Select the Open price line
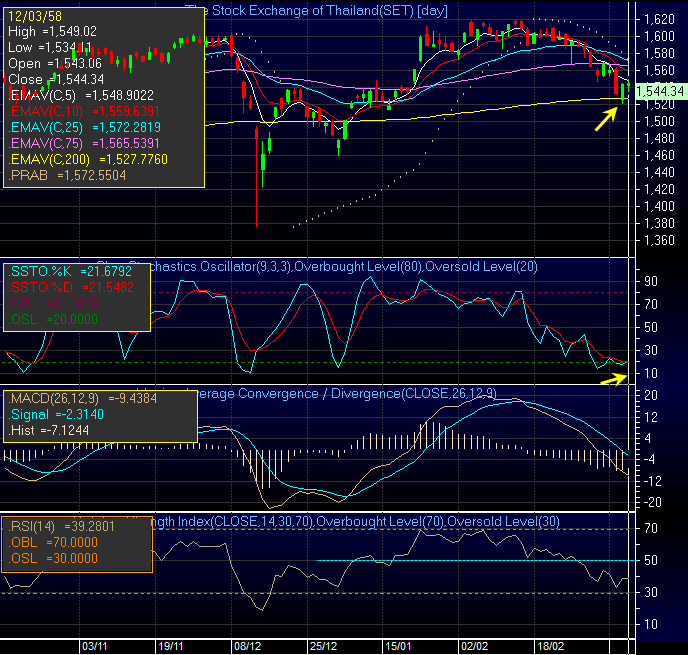The image size is (688, 655). point(55,64)
